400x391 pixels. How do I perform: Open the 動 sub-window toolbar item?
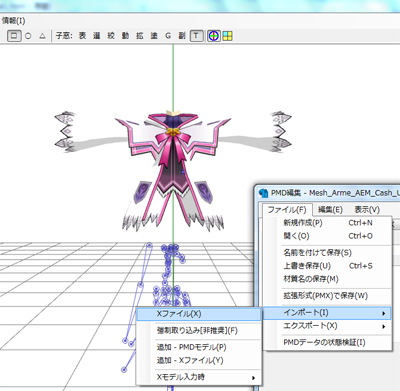coord(125,36)
